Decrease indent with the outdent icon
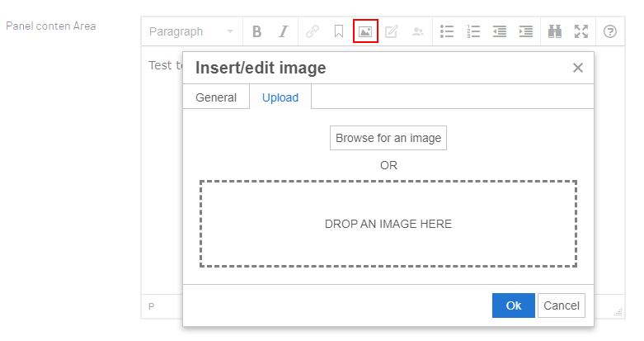Screen dimensions: 644x341 pos(500,31)
